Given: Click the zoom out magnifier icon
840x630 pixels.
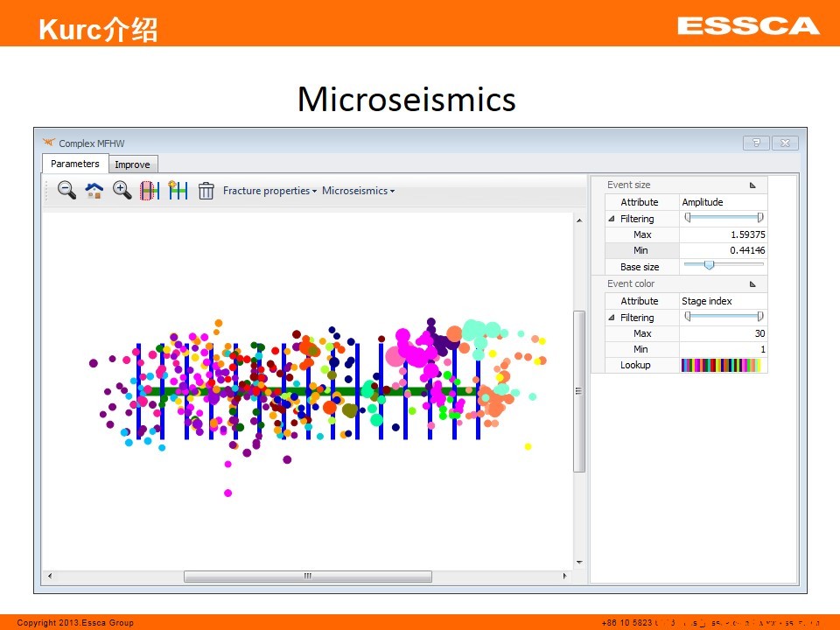Looking at the screenshot, I should (x=66, y=190).
